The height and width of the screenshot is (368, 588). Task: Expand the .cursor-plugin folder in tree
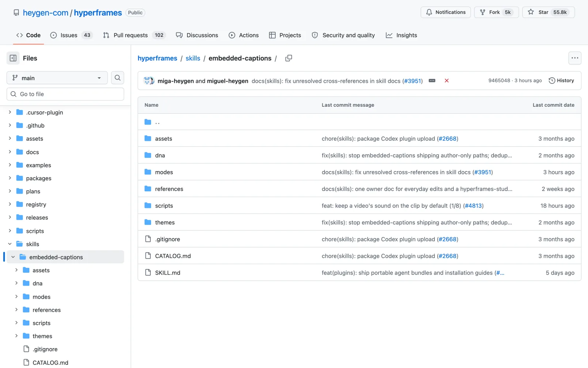coord(10,112)
